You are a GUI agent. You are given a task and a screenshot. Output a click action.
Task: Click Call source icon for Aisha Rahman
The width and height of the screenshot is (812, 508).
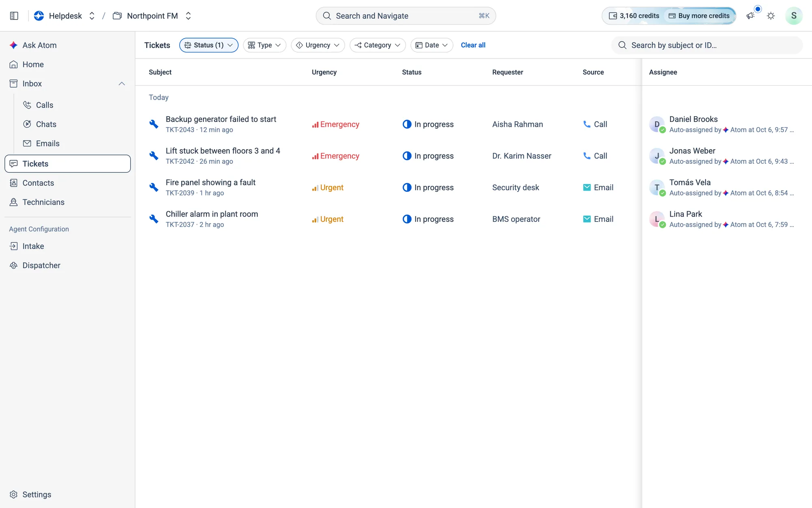click(x=587, y=124)
